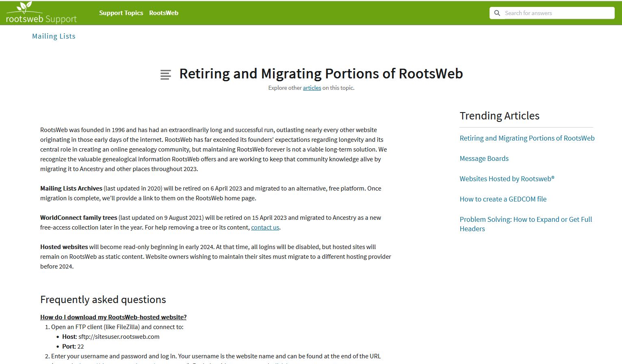Click the rootsweb Support logo
The height and width of the screenshot is (364, 622).
point(41,13)
